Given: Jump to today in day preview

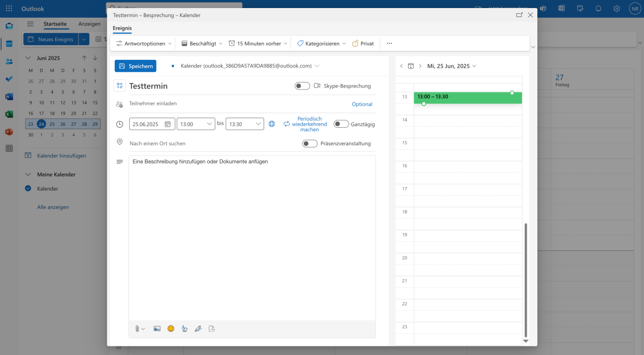Looking at the screenshot, I should point(411,66).
